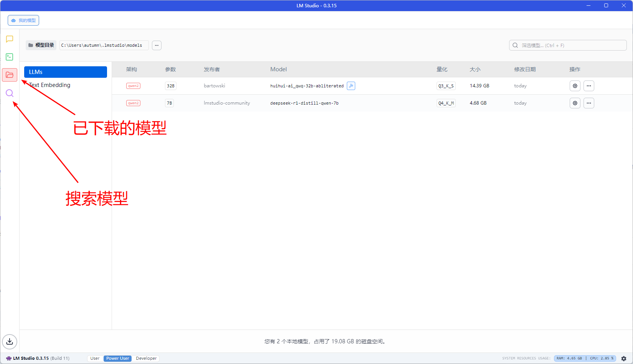Click the qwen2 badge in the lmstudio-community row
The width and height of the screenshot is (633, 364).
tap(133, 103)
